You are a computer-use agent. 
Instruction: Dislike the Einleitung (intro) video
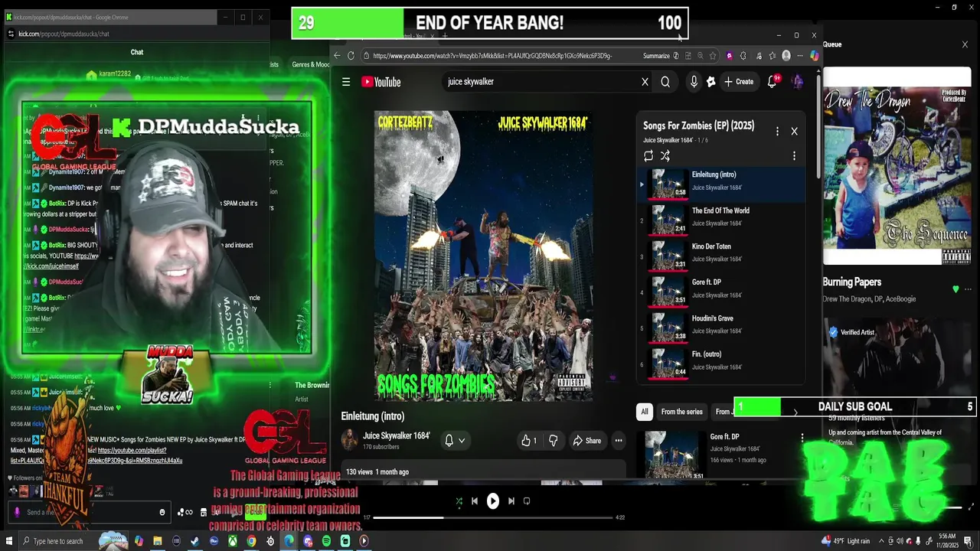click(x=553, y=441)
